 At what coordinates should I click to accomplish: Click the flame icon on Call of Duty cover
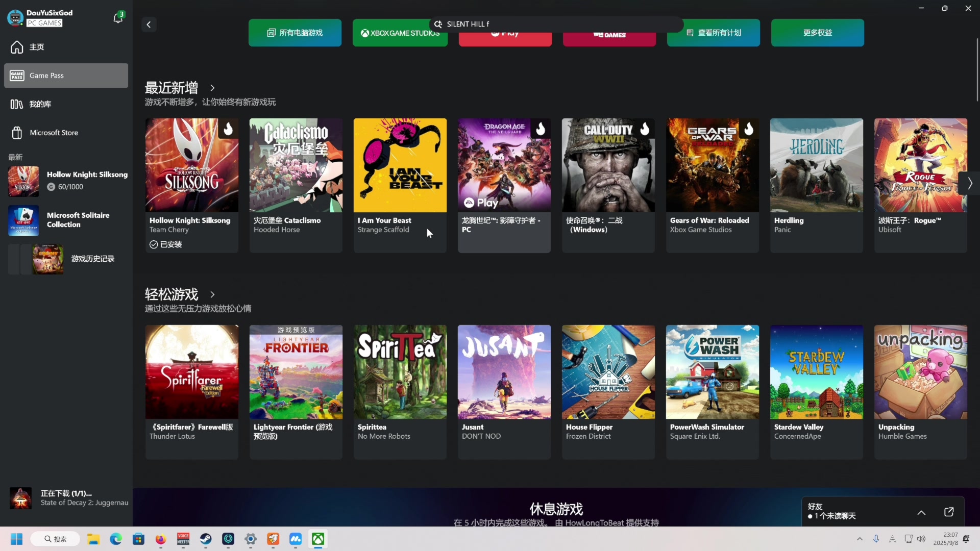[x=645, y=129]
